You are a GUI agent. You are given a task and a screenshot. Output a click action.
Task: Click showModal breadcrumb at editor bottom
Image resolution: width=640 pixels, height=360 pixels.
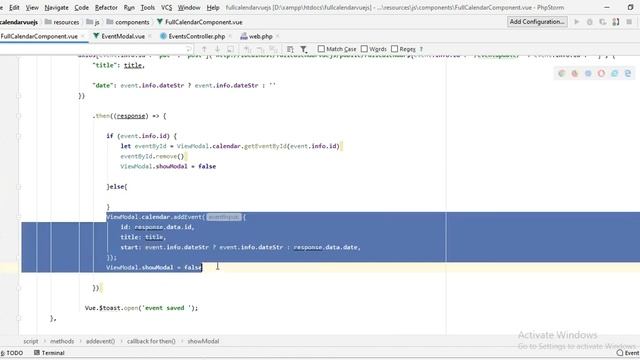coord(203,341)
